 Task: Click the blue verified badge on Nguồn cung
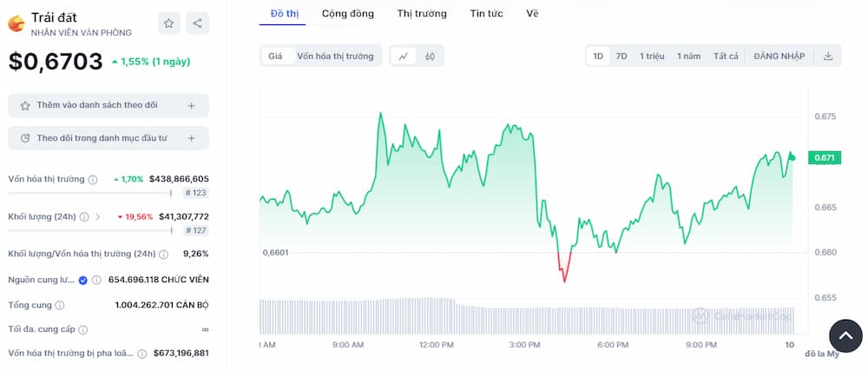click(83, 280)
